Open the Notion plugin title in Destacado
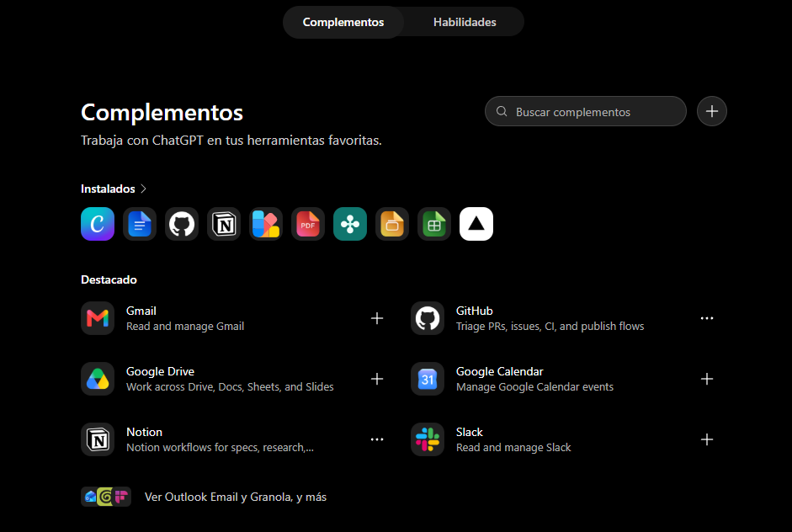The image size is (792, 532). [x=144, y=432]
